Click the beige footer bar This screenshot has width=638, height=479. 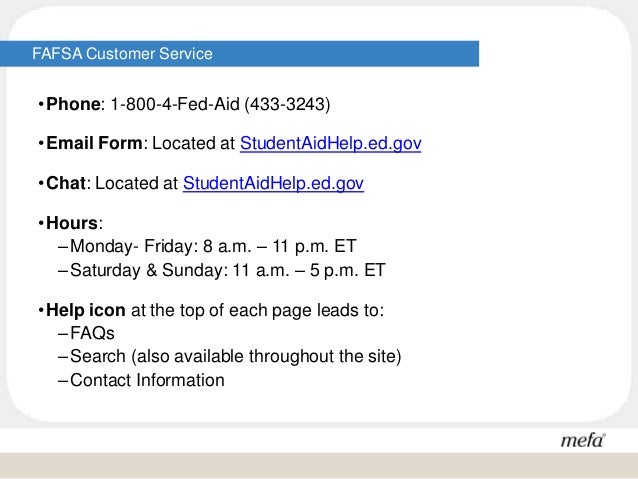[319, 465]
